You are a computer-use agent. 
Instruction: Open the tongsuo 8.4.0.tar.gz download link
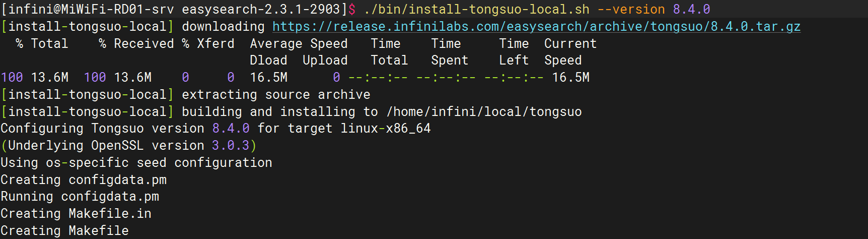[536, 26]
